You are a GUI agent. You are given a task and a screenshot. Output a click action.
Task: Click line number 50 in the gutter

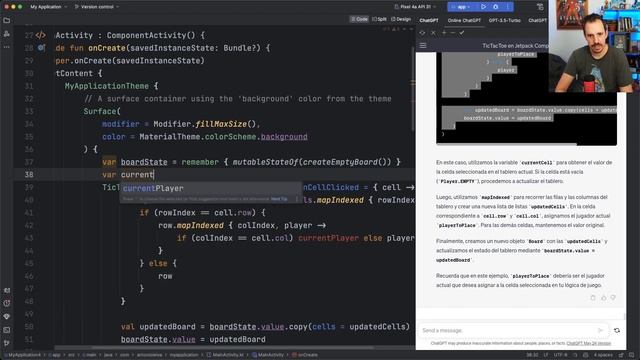point(29,327)
